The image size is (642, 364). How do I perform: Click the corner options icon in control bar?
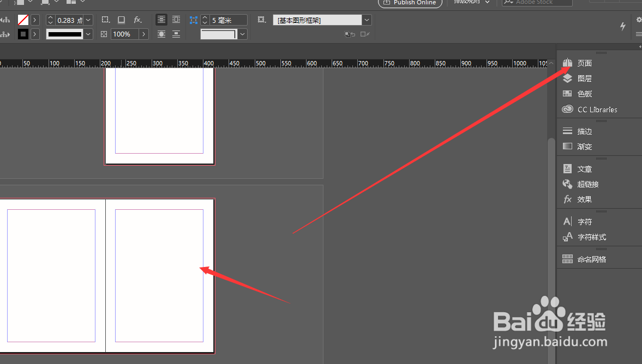(x=106, y=20)
